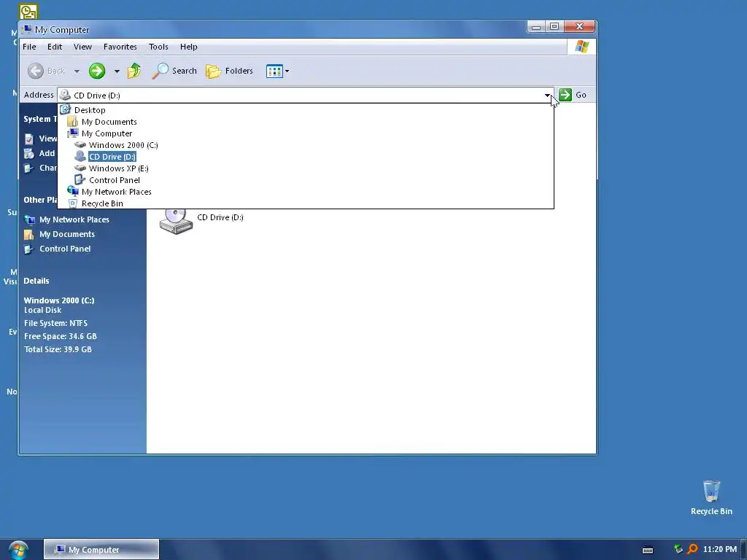
Task: Open My Documents link in Other Places
Action: 67,234
